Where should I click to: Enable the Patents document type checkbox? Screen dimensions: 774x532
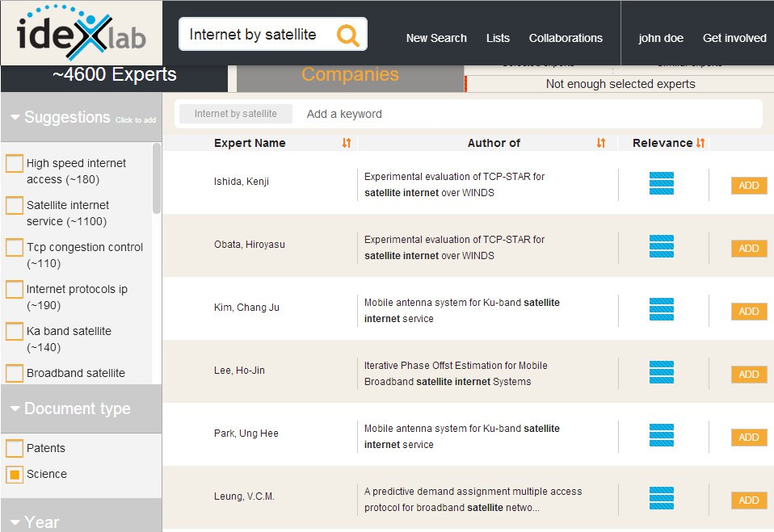(15, 448)
